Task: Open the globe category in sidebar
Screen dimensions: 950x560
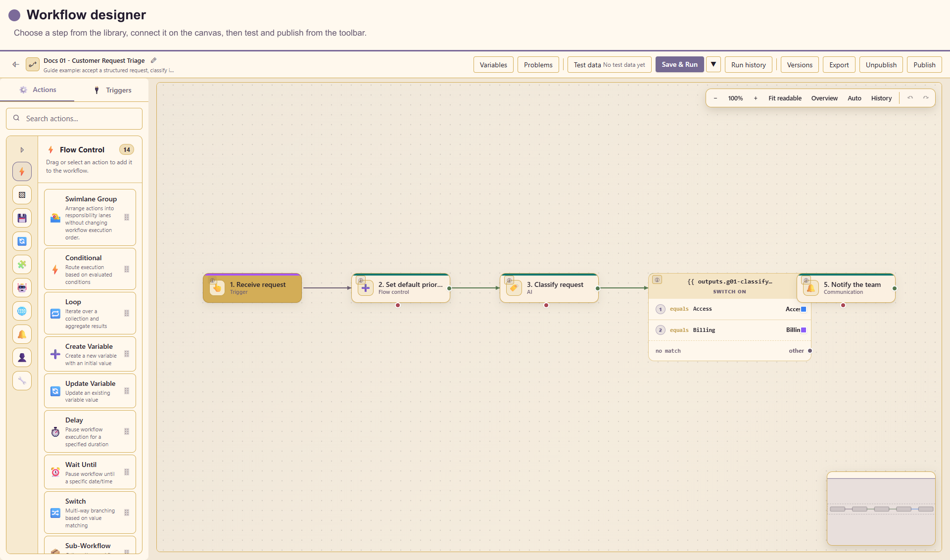Action: (22, 311)
